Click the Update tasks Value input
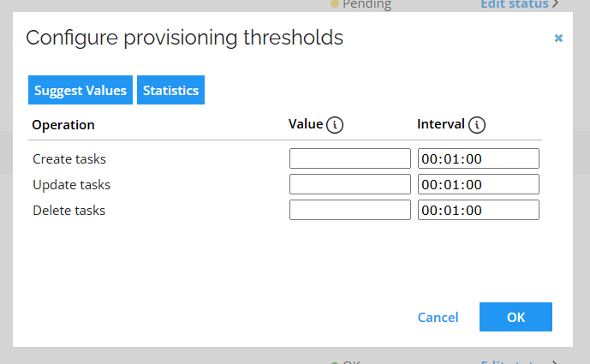 [x=350, y=184]
